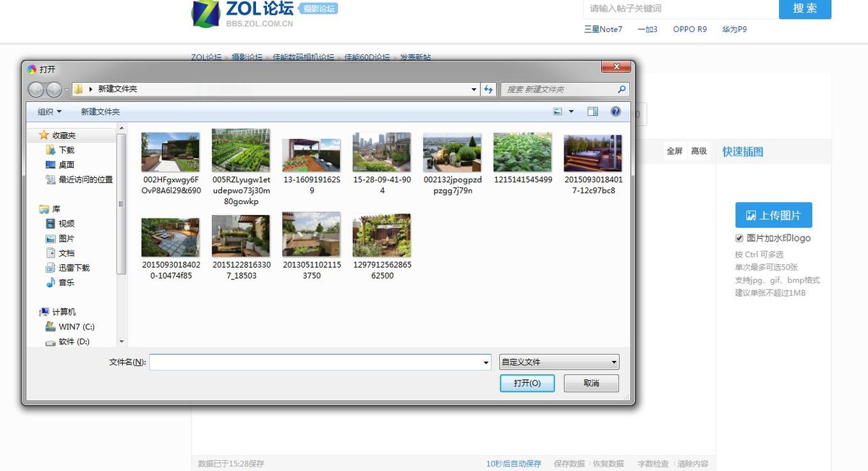Click the magnifier in 搜索 新建文件夹 box
Image resolution: width=868 pixels, height=471 pixels.
click(621, 90)
